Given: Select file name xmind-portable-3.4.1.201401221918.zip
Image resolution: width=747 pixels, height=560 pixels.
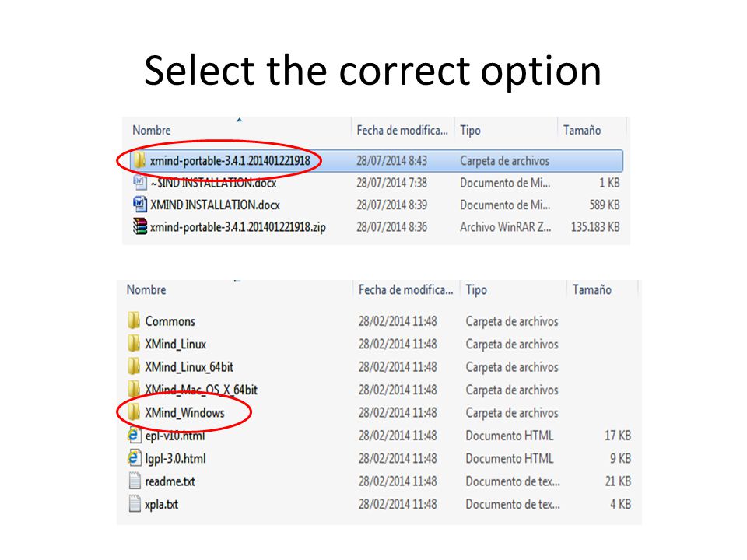Looking at the screenshot, I should [238, 226].
